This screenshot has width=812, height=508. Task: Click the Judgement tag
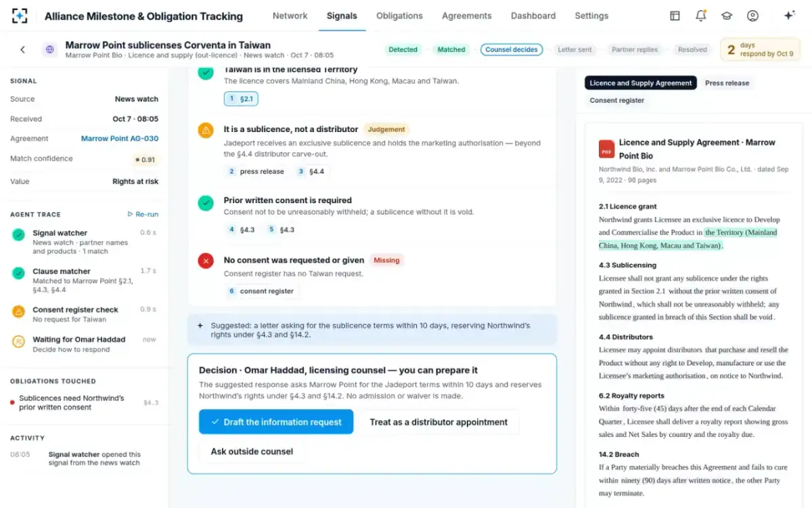386,129
